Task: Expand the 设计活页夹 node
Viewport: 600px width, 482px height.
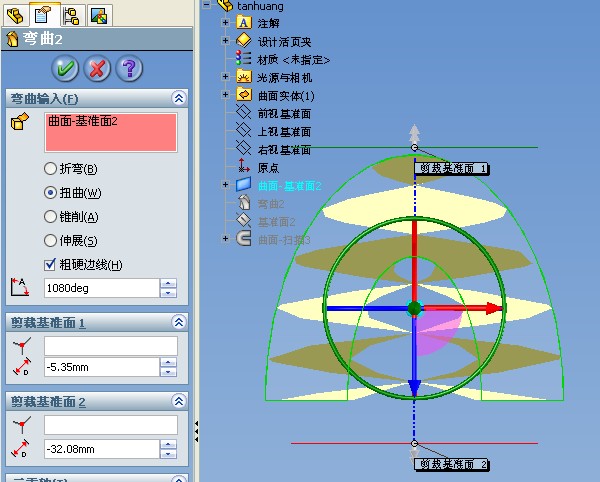Action: pyautogui.click(x=225, y=41)
